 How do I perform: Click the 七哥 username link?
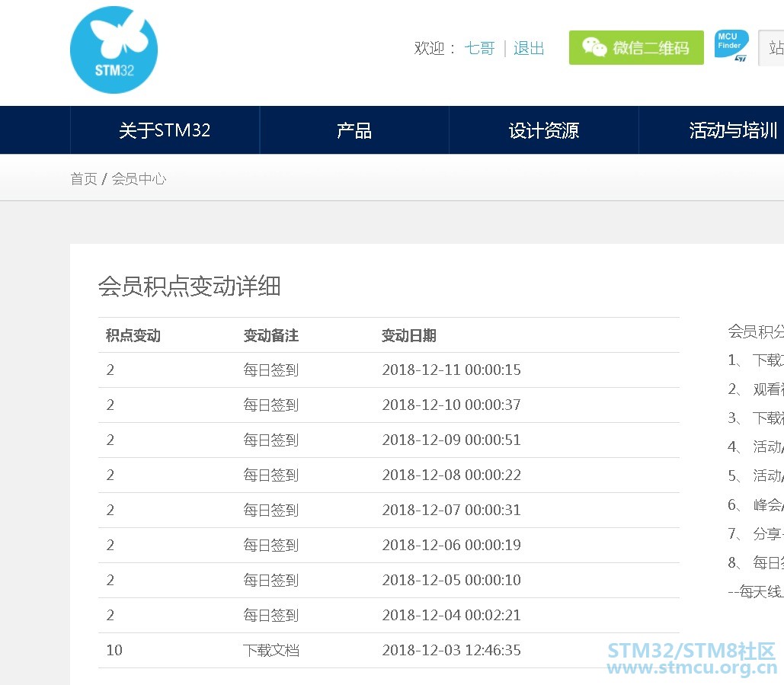tap(479, 48)
